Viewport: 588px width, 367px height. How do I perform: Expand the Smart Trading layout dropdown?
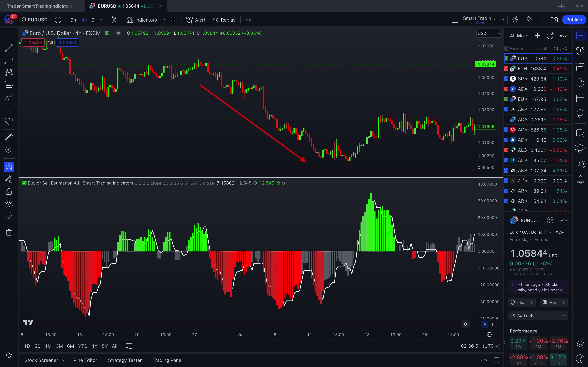point(502,20)
